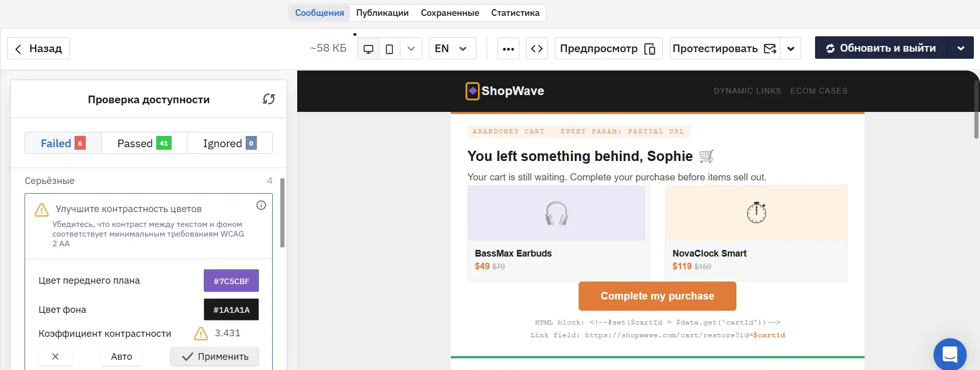Open the chat support widget icon
This screenshot has height=370, width=980.
(x=950, y=354)
